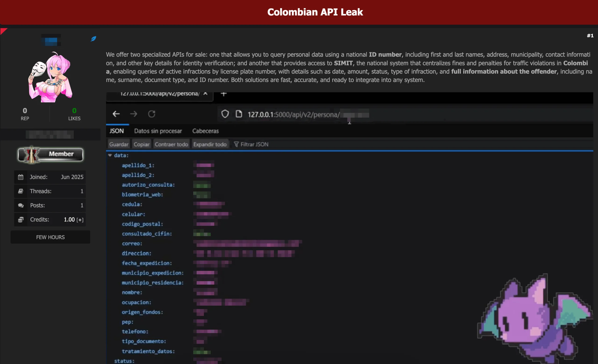Click the browser back arrow icon
The height and width of the screenshot is (364, 598).
pyautogui.click(x=116, y=114)
